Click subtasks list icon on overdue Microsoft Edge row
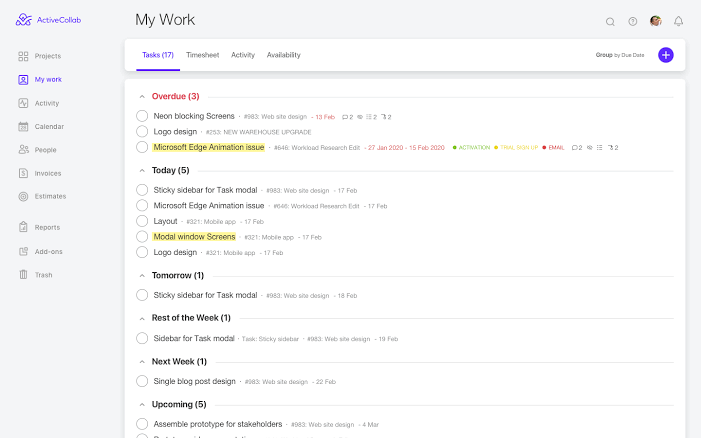Image resolution: width=701 pixels, height=438 pixels. [x=600, y=147]
